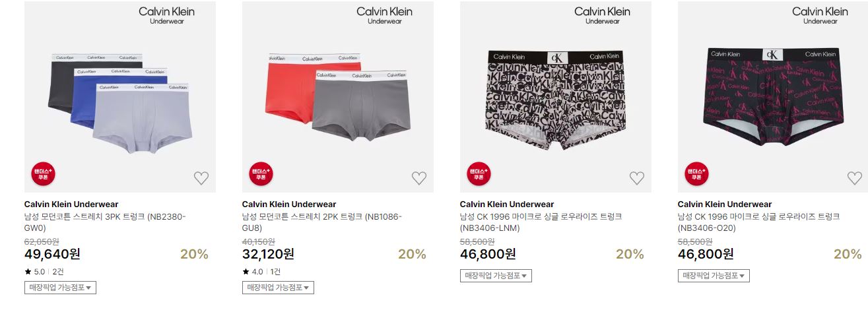Click Calvin Klein Underwear brand above NB3406-LNM
The width and height of the screenshot is (868, 314).
(x=507, y=204)
